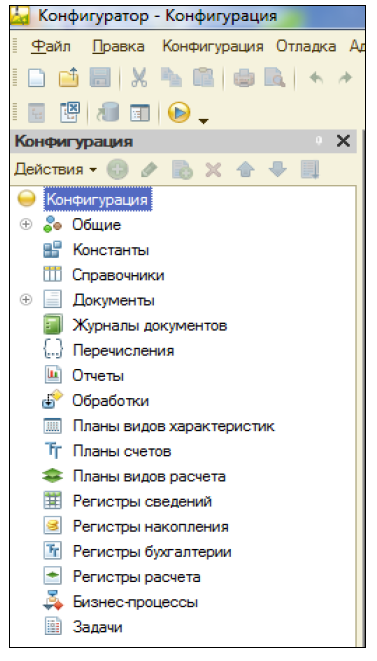377x661 pixels.
Task: Select the root Конфигурация node
Action: [x=97, y=199]
